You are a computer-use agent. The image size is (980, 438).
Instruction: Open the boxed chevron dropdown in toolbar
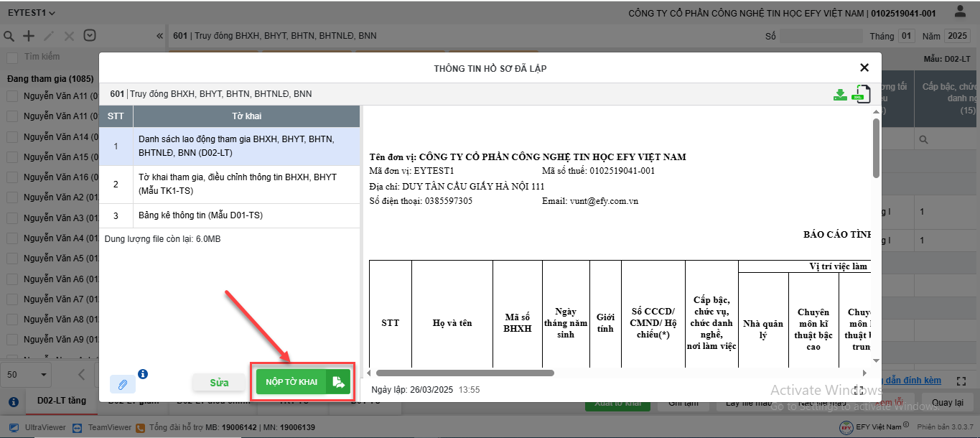click(x=90, y=36)
